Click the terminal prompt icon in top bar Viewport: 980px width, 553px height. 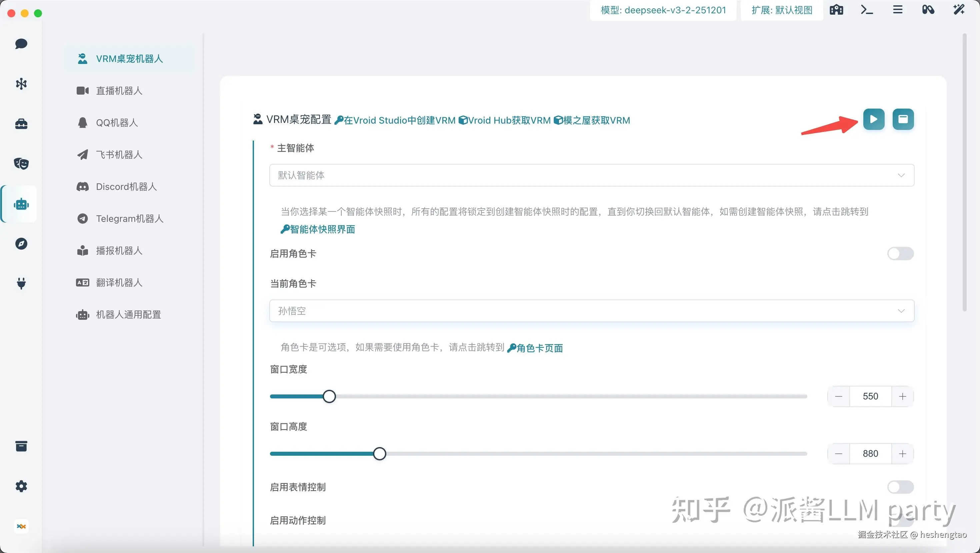pyautogui.click(x=867, y=10)
